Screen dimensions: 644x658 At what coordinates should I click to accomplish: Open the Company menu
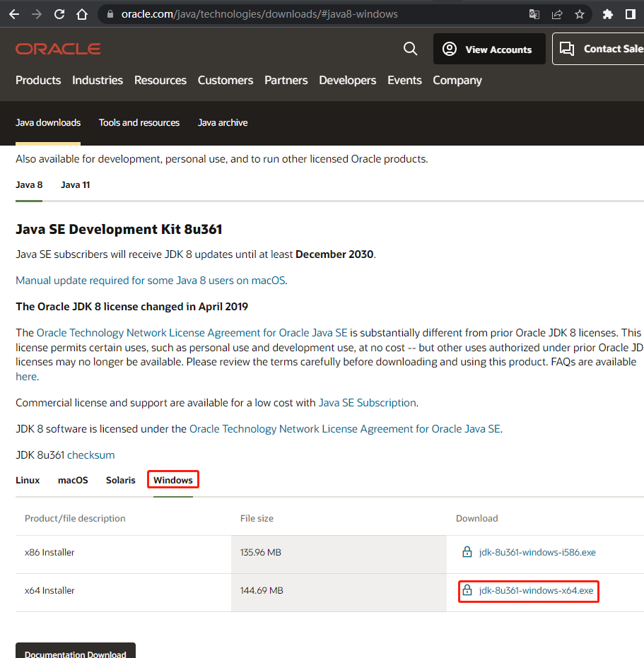(x=457, y=80)
